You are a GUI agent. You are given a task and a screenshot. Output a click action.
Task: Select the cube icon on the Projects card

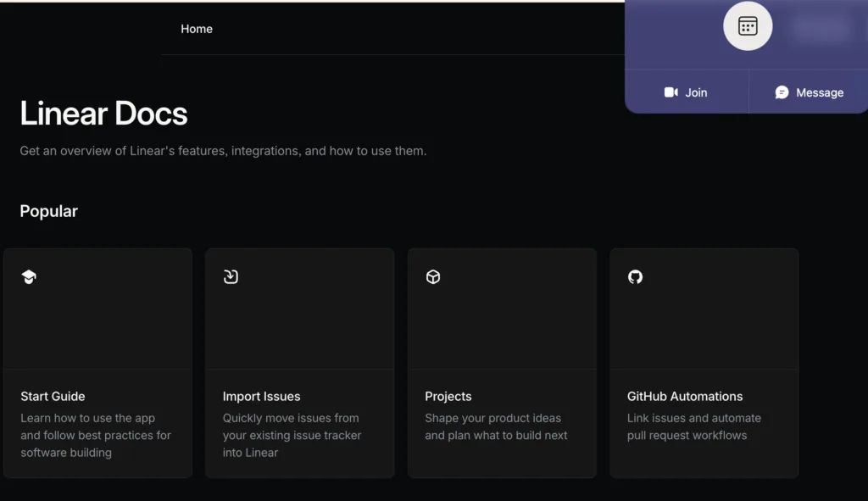433,276
